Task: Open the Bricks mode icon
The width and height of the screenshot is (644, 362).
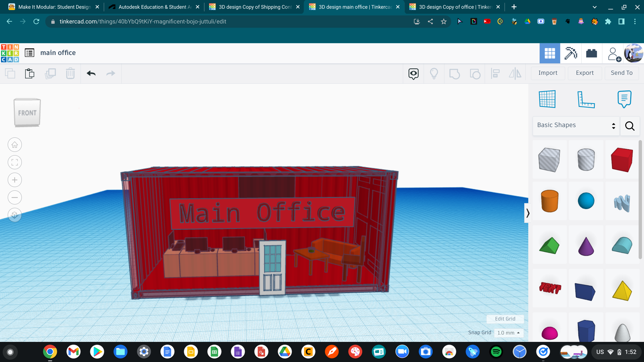Action: [591, 53]
